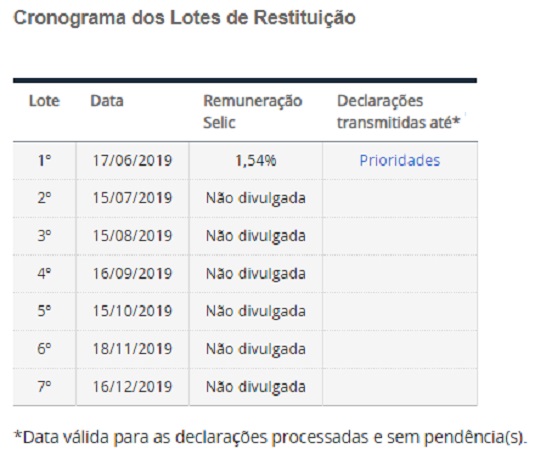
Task: Open the Prioridades link
Action: click(x=399, y=161)
